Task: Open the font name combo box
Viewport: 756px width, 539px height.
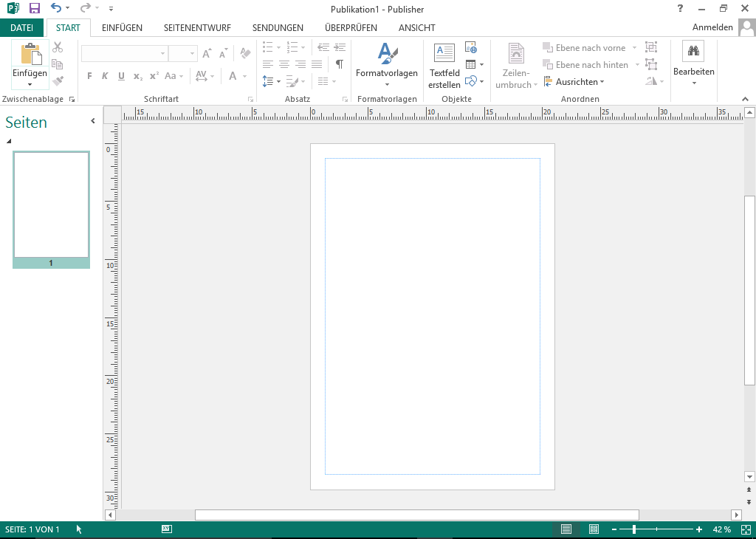Action: 124,54
